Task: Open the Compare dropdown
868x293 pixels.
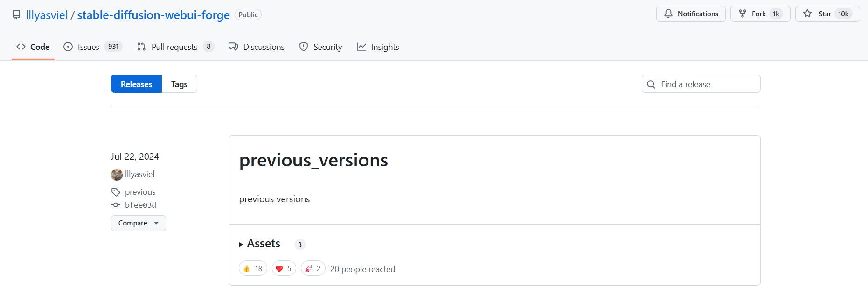Action: pyautogui.click(x=138, y=223)
